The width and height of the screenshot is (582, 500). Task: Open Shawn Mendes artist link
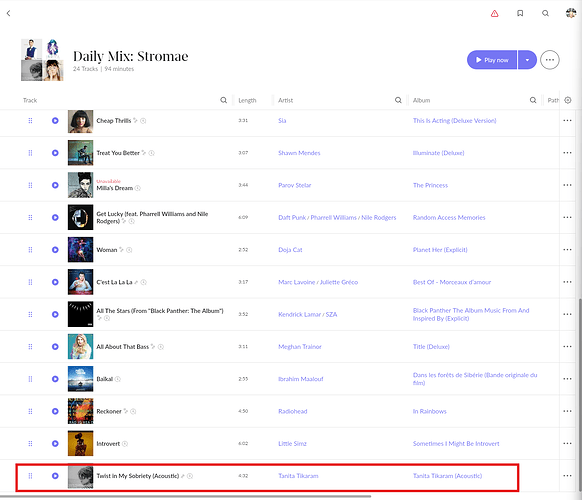coord(299,153)
